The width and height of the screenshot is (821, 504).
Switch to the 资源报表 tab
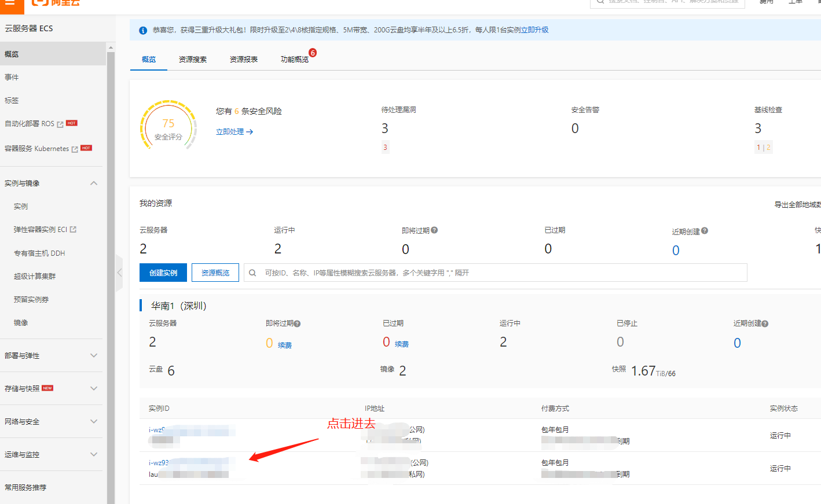(x=244, y=60)
